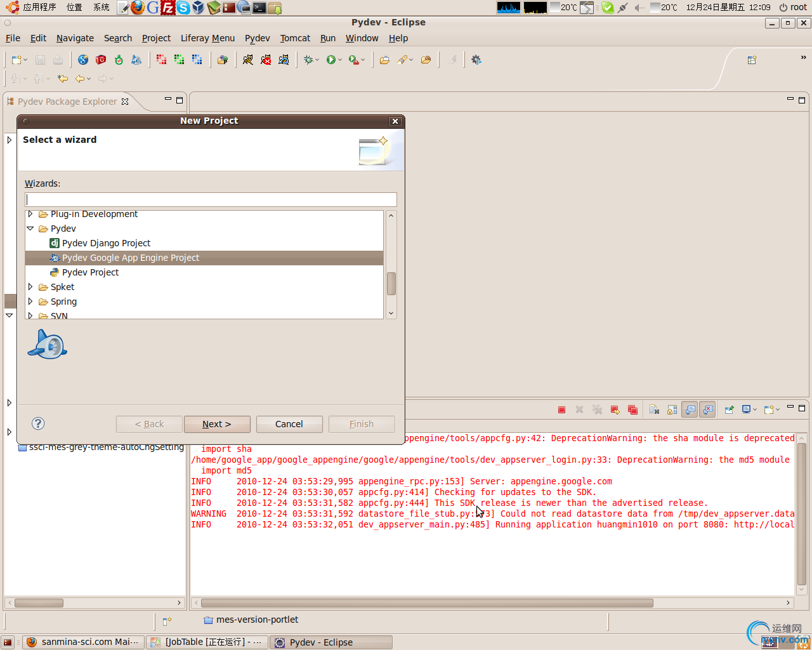
Task: Open FileZilla from the top panel
Action: pos(168,8)
